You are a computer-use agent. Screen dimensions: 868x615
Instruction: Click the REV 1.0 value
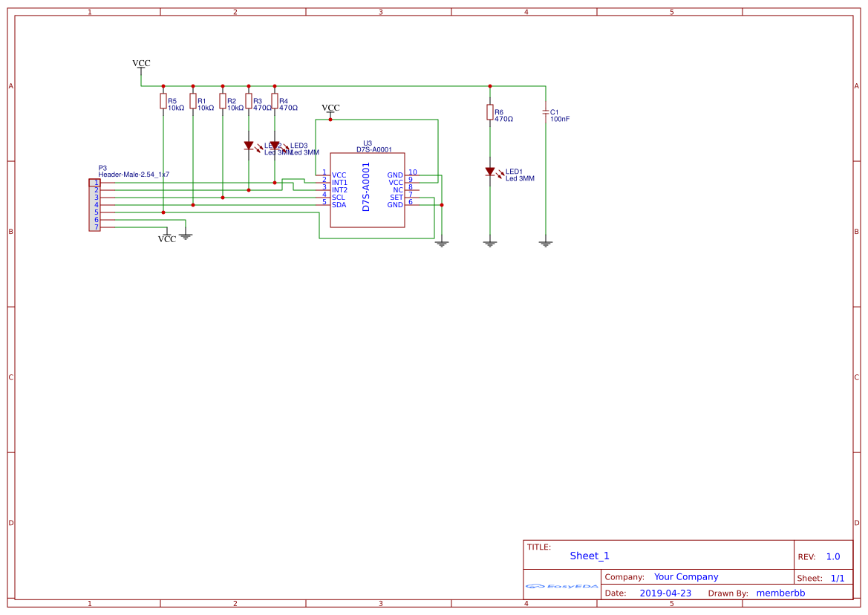pyautogui.click(x=833, y=555)
